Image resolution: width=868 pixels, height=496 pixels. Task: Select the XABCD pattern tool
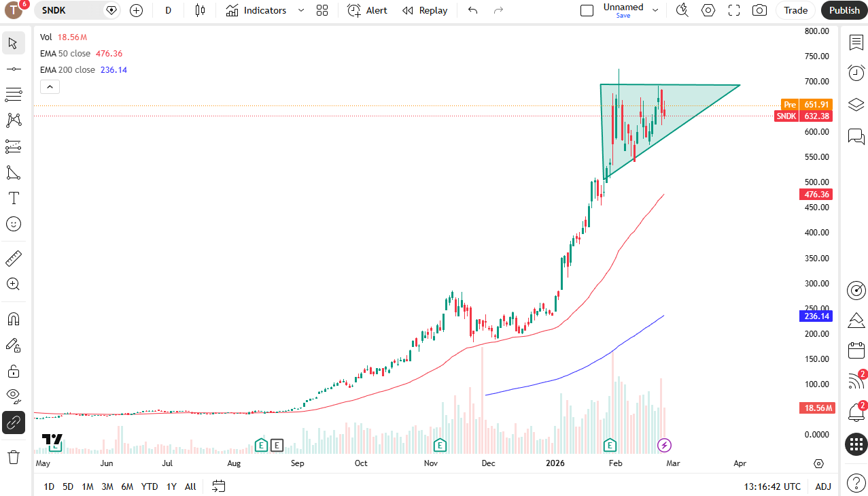[13, 120]
